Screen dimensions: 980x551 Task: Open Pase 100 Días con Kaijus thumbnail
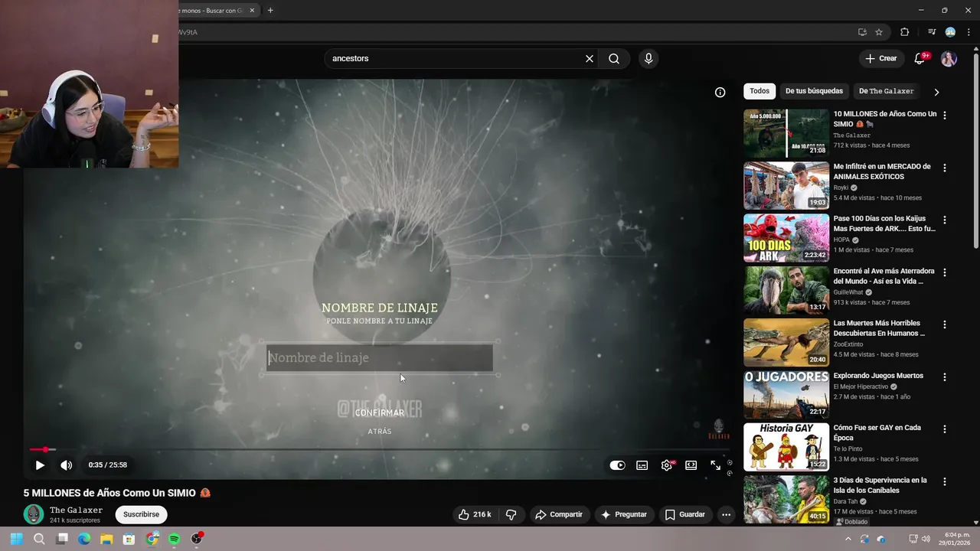(786, 238)
